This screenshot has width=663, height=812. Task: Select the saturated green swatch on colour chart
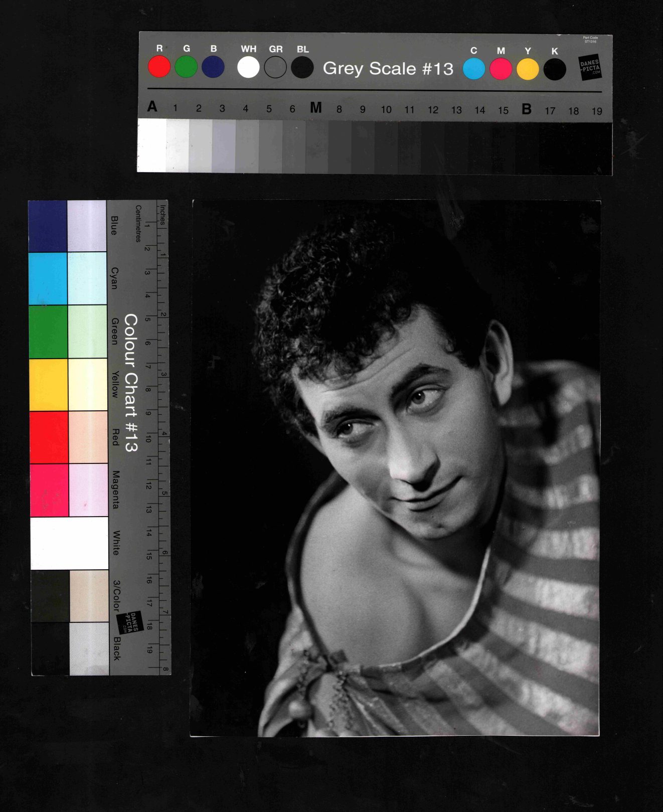[48, 332]
